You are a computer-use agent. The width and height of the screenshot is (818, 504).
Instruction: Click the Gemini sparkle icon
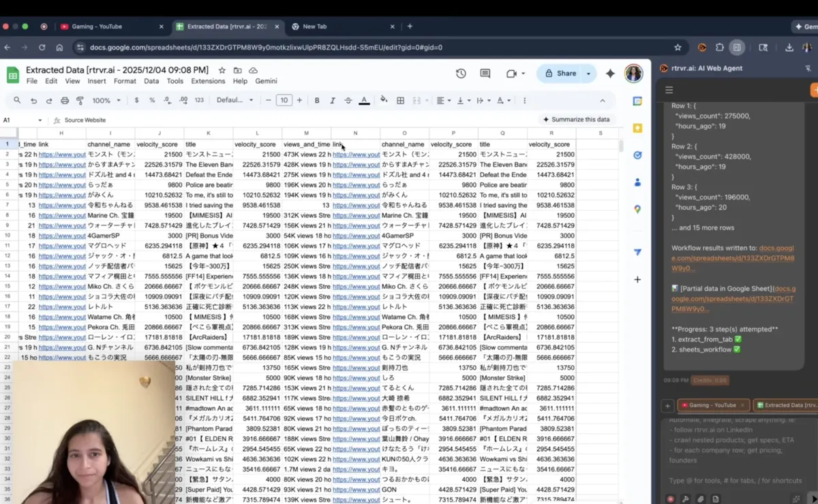tap(610, 74)
